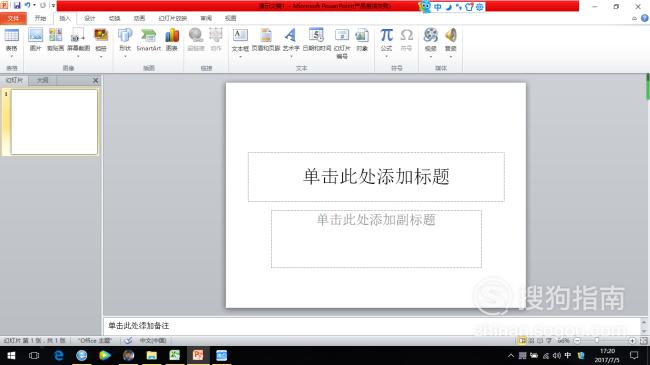Insert 页眉和页脚 header and footer

266,40
